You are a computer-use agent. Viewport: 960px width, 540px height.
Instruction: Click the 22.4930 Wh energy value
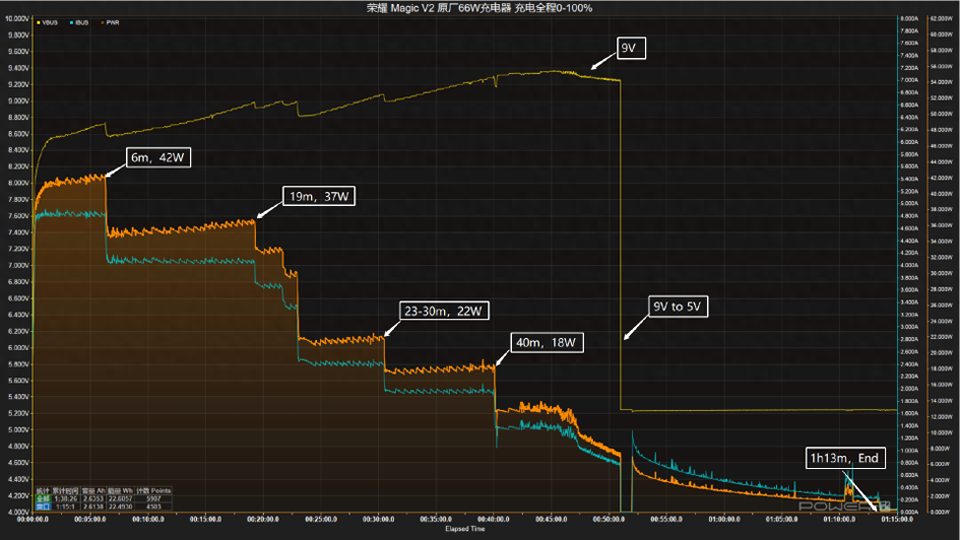click(x=121, y=506)
